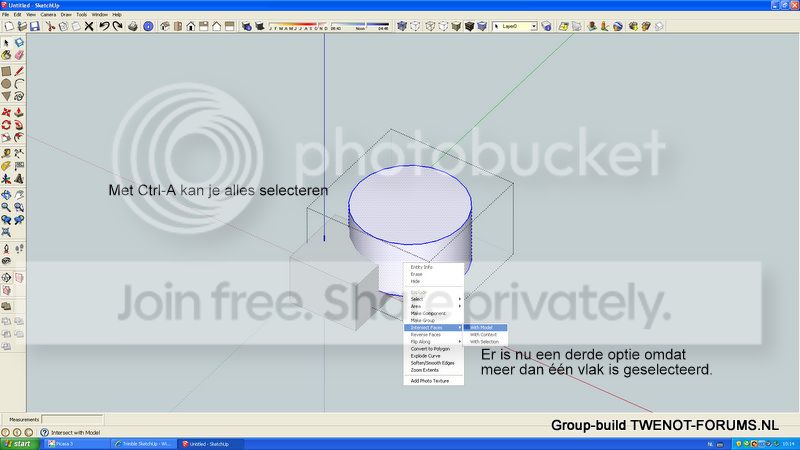The height and width of the screenshot is (450, 800).
Task: Choose Entity Info in context menu
Action: coord(434,267)
